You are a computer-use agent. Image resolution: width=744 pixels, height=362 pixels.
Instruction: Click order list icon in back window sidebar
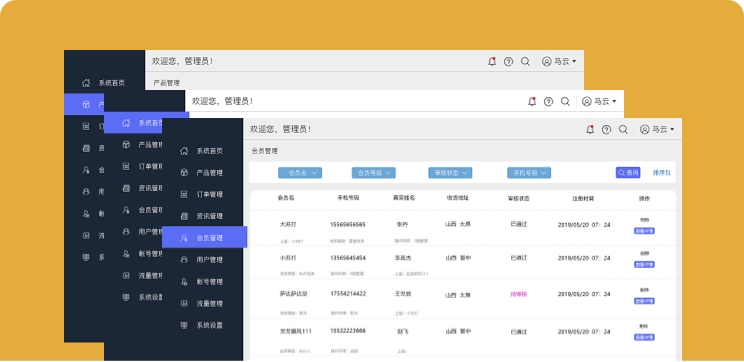[x=86, y=127]
